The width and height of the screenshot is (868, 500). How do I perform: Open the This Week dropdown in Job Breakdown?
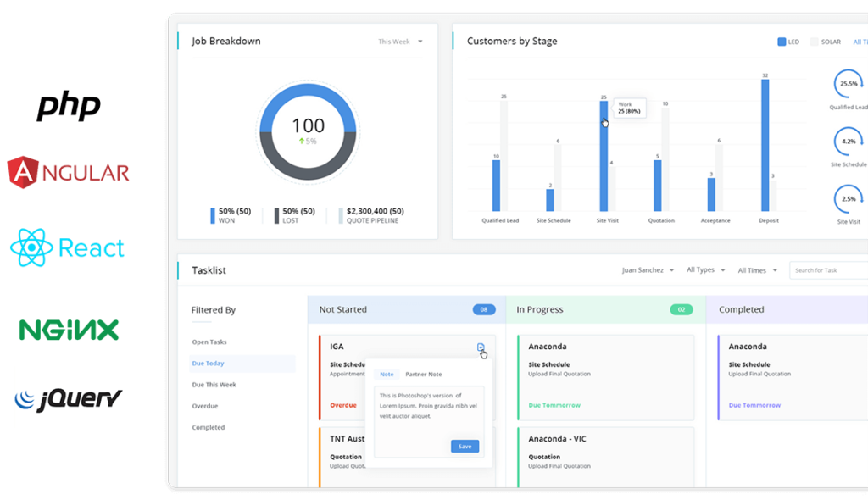pos(400,42)
